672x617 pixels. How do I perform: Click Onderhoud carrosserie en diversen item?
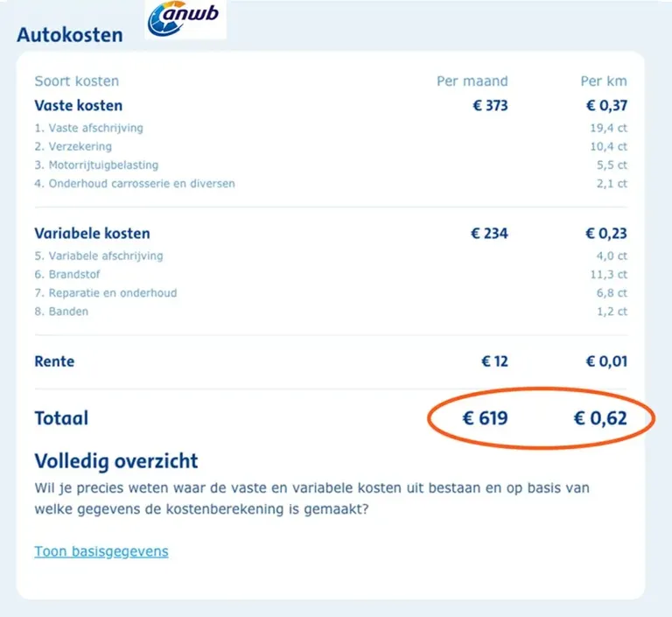pos(135,184)
